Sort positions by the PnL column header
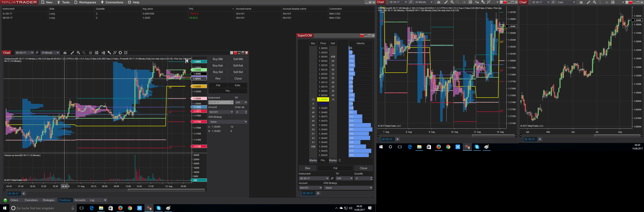Image resolution: width=644 pixels, height=212 pixels. pyautogui.click(x=211, y=9)
